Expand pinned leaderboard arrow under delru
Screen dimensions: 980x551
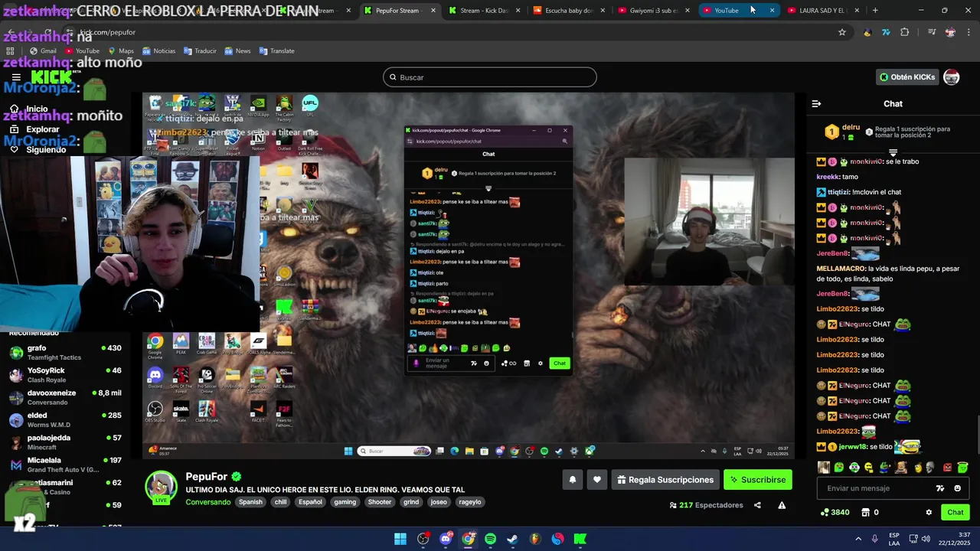coord(893,153)
